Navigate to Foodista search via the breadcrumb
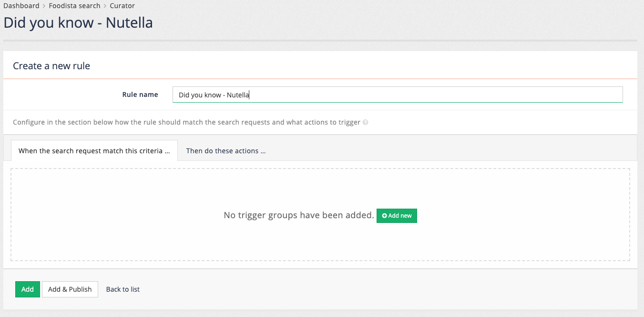 (74, 5)
